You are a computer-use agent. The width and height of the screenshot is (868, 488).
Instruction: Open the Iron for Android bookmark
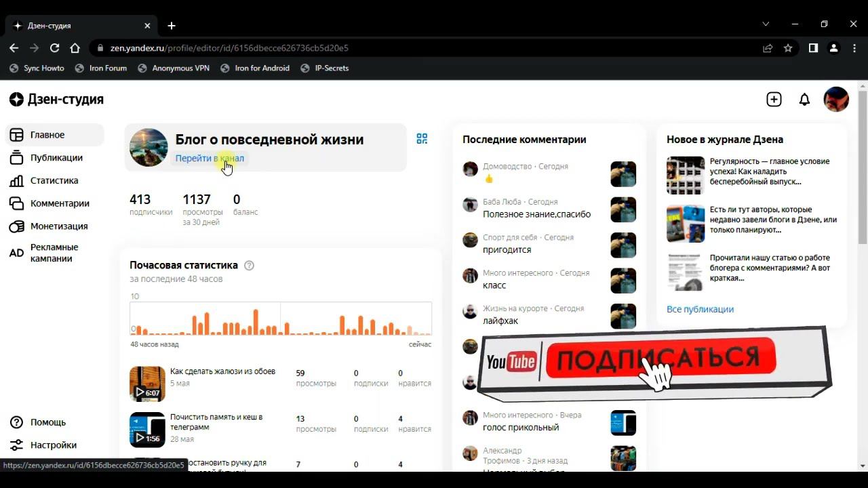point(255,68)
